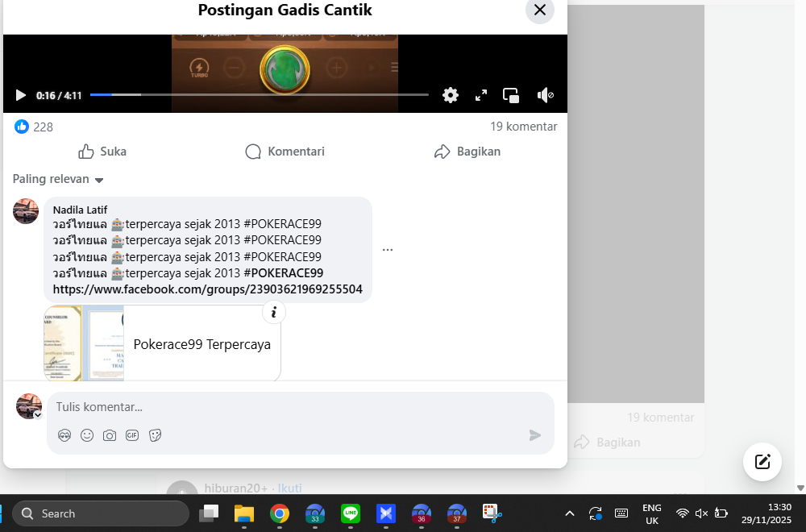Open Chrome profile badge 36 on taskbar

click(422, 513)
